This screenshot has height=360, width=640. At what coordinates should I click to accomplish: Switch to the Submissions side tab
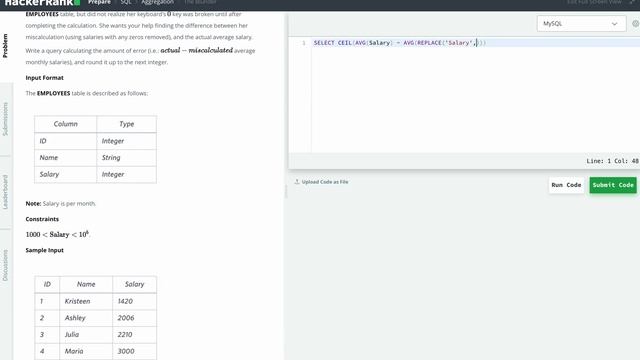(x=5, y=119)
